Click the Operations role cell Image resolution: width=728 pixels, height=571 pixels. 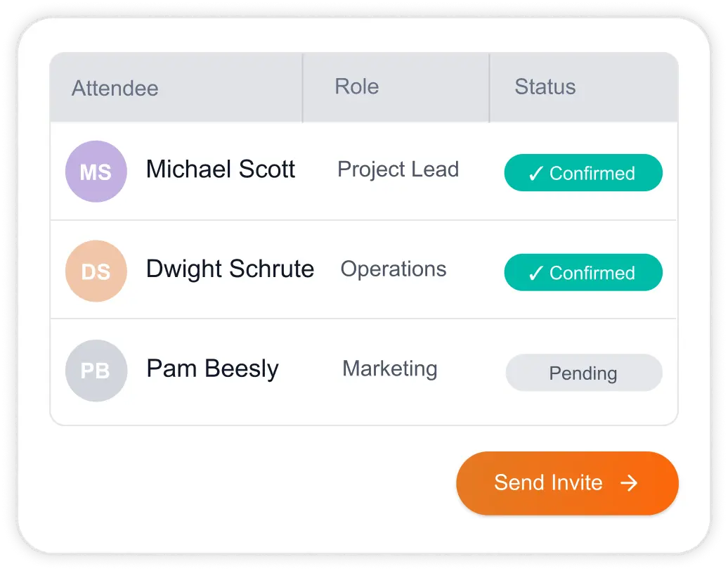(x=394, y=269)
